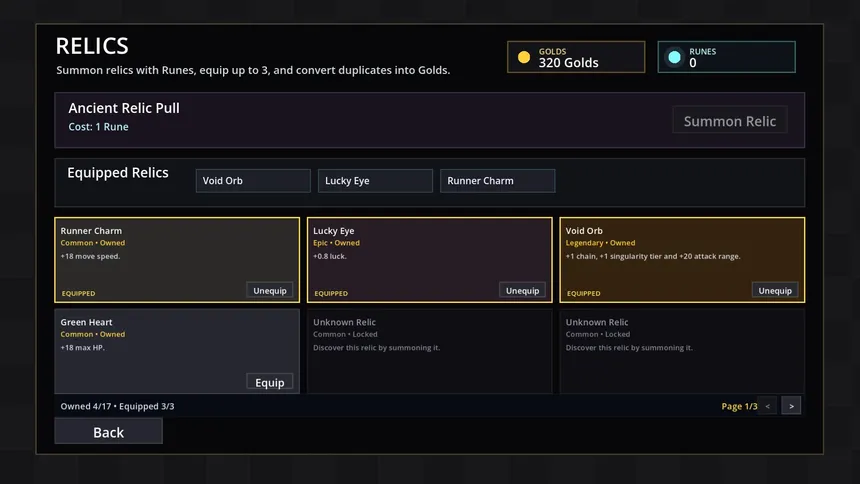Click the gold coin icon
Image resolution: width=860 pixels, height=484 pixels.
coord(524,57)
